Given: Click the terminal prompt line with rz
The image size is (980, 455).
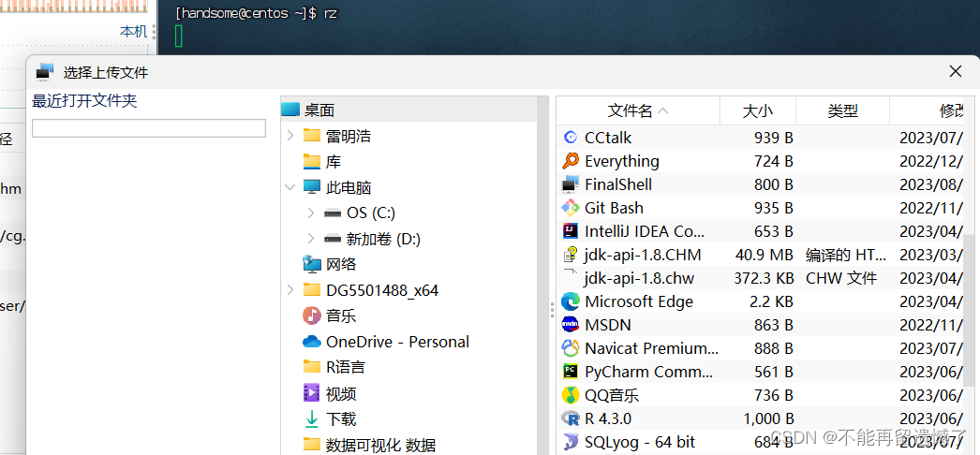Looking at the screenshot, I should click(x=257, y=13).
